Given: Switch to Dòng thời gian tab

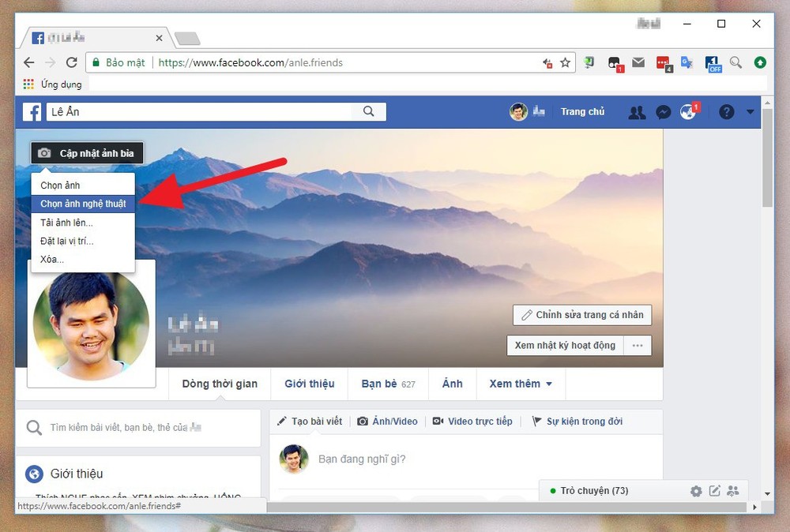Looking at the screenshot, I should click(220, 384).
